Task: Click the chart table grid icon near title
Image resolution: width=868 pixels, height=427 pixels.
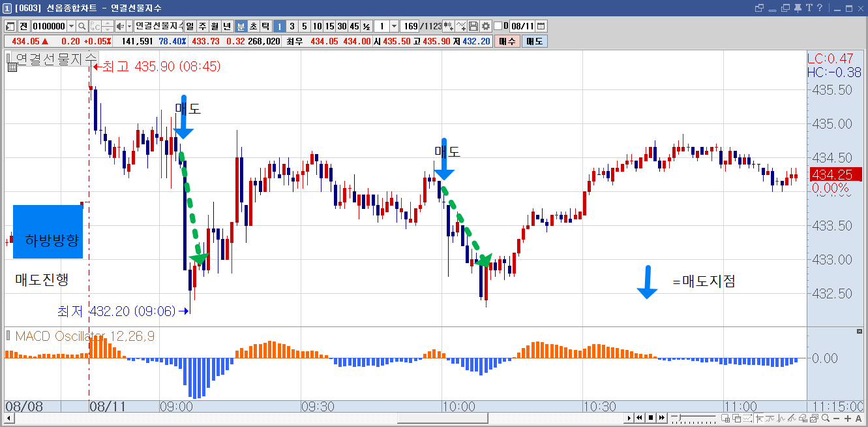Action: (12, 67)
